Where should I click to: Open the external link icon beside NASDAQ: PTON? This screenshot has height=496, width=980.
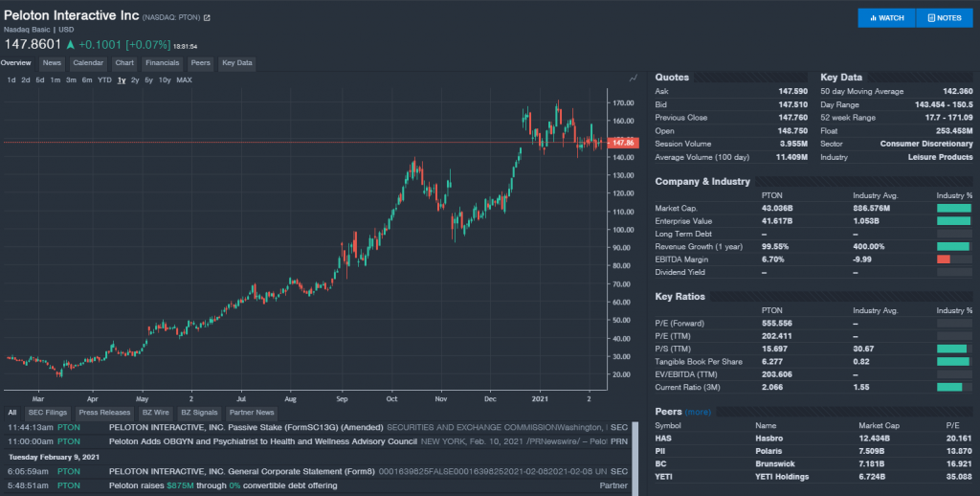tap(207, 18)
